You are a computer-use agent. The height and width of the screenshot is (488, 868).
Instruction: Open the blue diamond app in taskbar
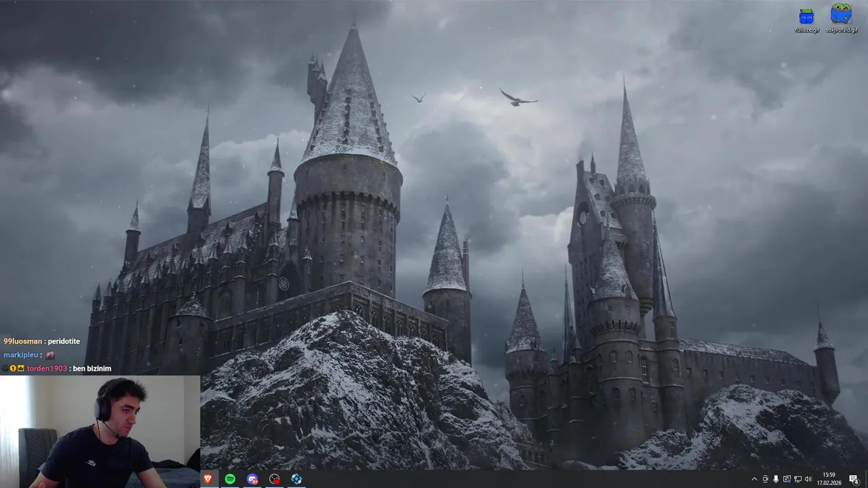[x=296, y=479]
